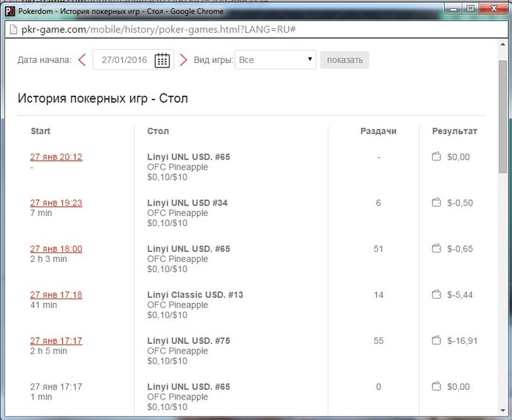Click hands count 6
This screenshot has height=420, width=512.
(378, 203)
